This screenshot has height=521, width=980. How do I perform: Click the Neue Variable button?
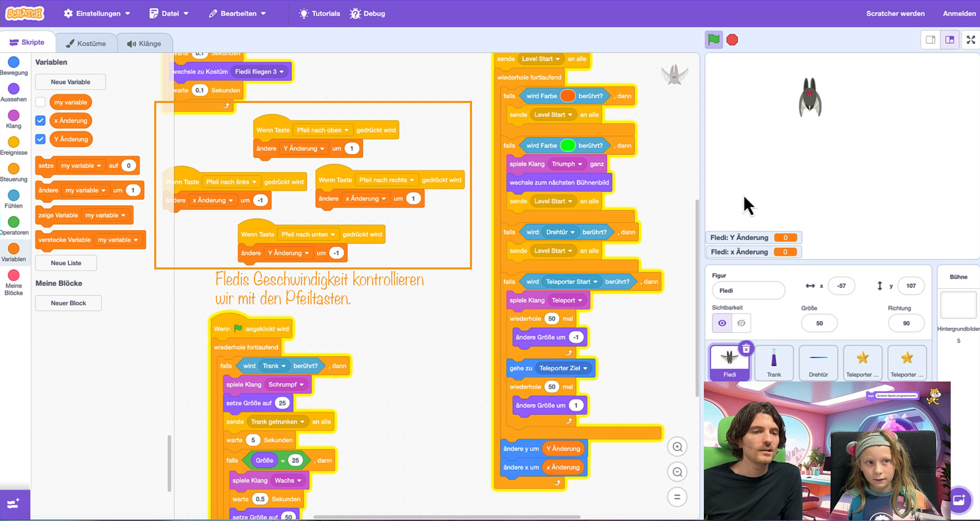point(70,82)
